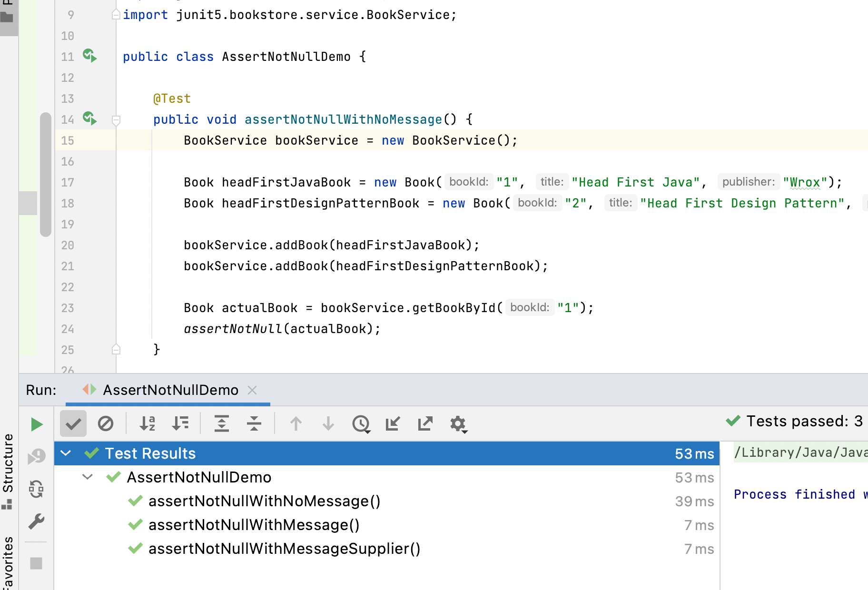The image size is (868, 590).
Task: Jump to previous failed test arrow
Action: point(296,423)
